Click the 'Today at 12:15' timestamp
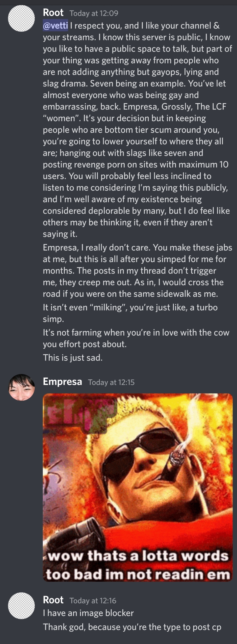This screenshot has height=644, width=237. pos(111,382)
